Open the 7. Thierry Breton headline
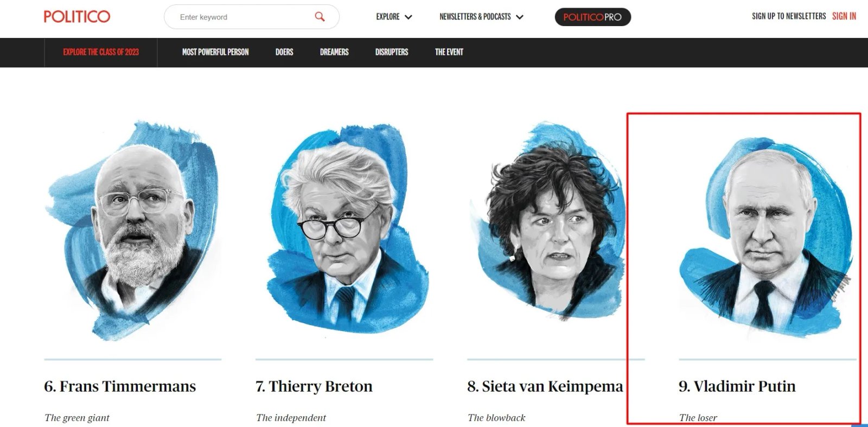The width and height of the screenshot is (868, 427). click(314, 386)
